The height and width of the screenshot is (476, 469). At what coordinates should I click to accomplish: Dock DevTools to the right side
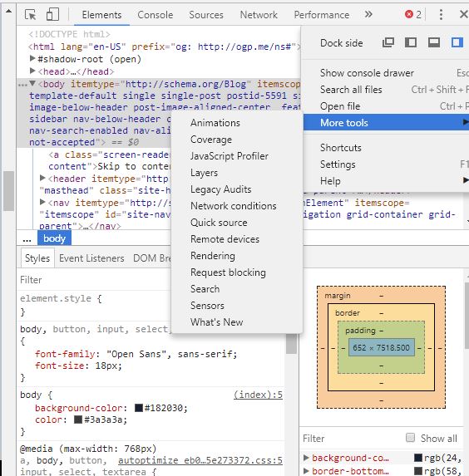(x=457, y=42)
